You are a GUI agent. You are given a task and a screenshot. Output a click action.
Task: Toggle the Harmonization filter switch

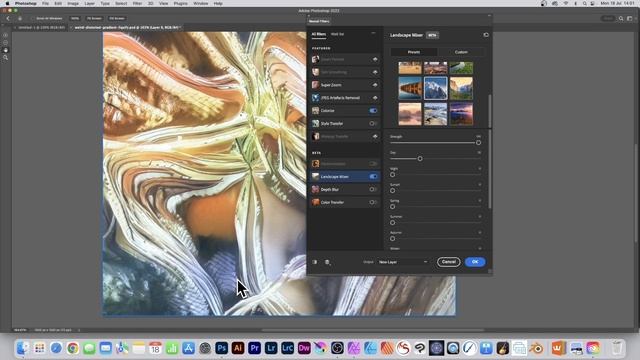[x=373, y=164]
